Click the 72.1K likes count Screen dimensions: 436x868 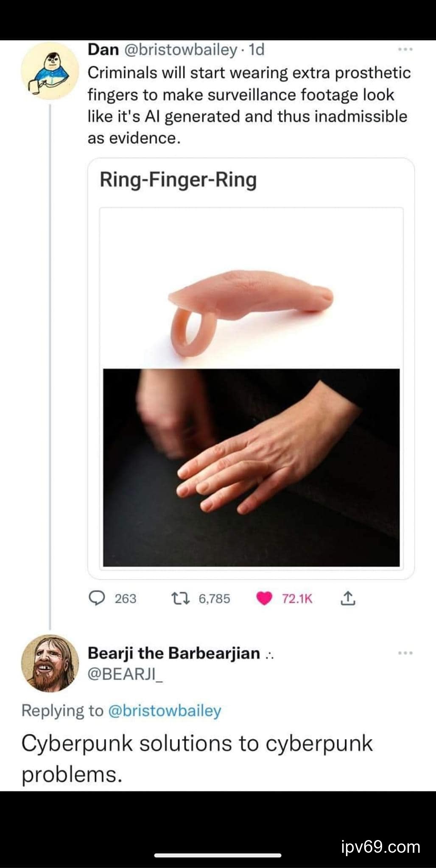coord(297,599)
